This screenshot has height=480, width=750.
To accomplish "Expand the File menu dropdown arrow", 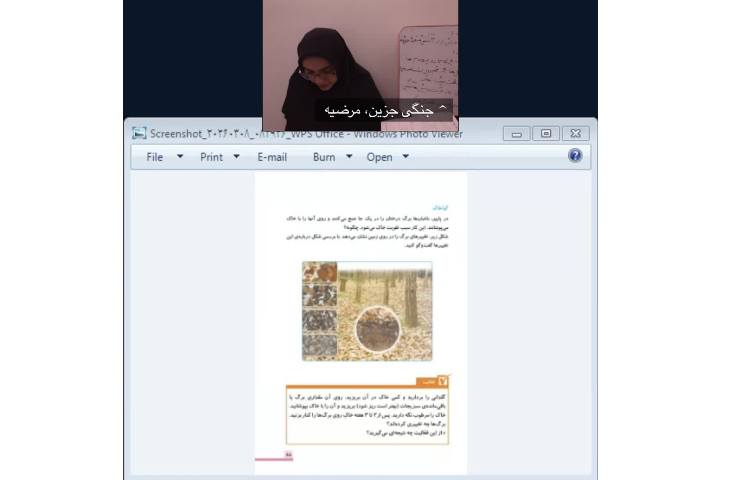I will [x=180, y=156].
